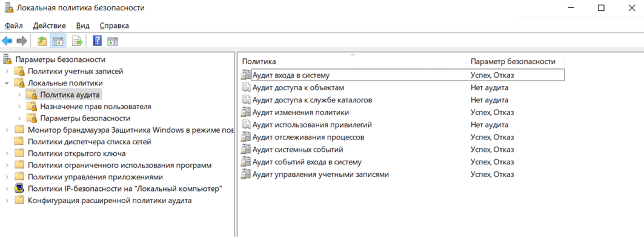644x237 pixels.
Task: Minimize the window using the title bar
Action: click(x=570, y=8)
